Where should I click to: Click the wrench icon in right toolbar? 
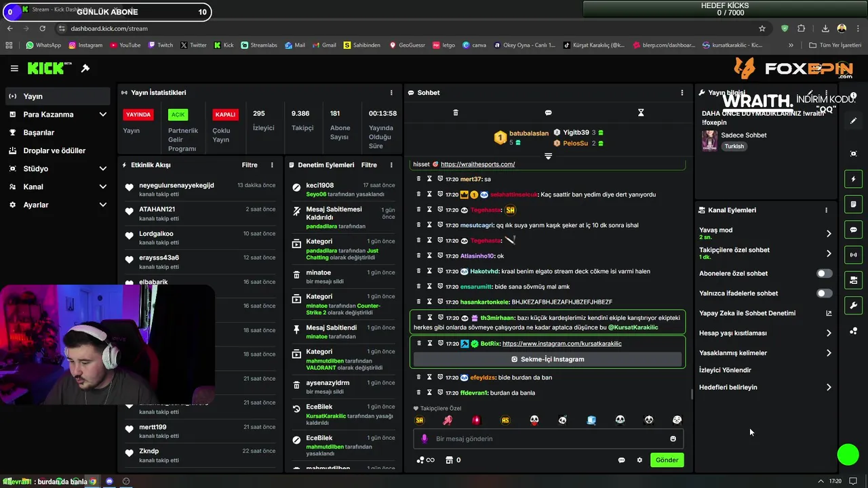pos(853,306)
